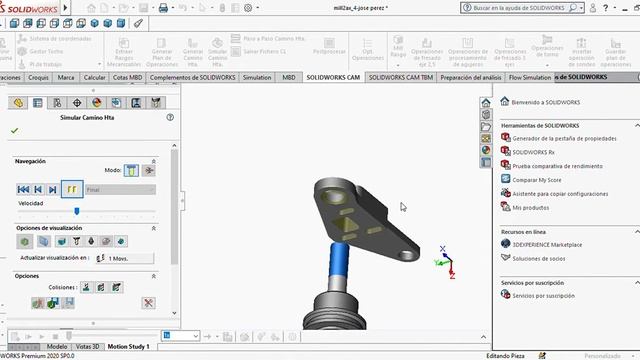Switch to the Complementos de SOLIDWORKS tab
Image resolution: width=640 pixels, height=360 pixels.
193,77
